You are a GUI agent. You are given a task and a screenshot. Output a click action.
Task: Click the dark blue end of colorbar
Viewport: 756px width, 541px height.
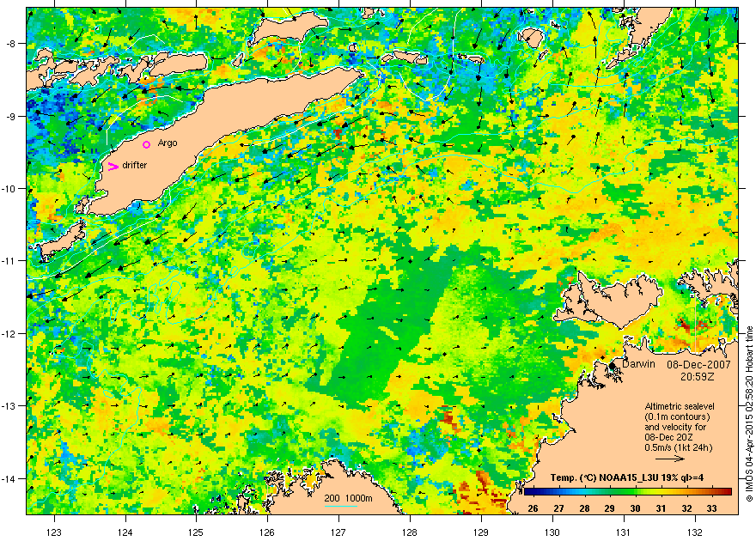(529, 492)
